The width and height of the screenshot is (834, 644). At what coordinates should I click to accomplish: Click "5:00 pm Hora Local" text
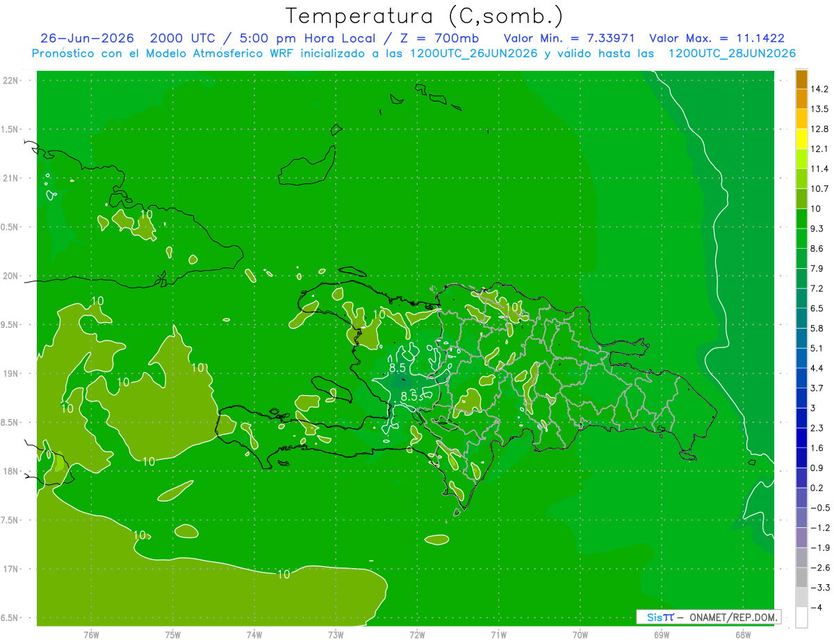(x=309, y=38)
